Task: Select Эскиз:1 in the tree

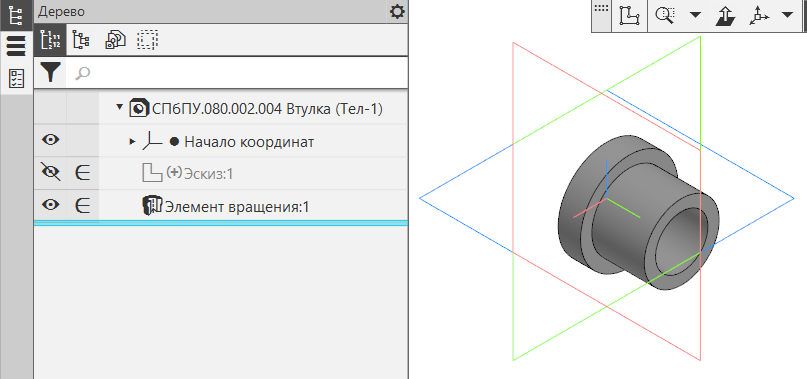Action: point(208,174)
